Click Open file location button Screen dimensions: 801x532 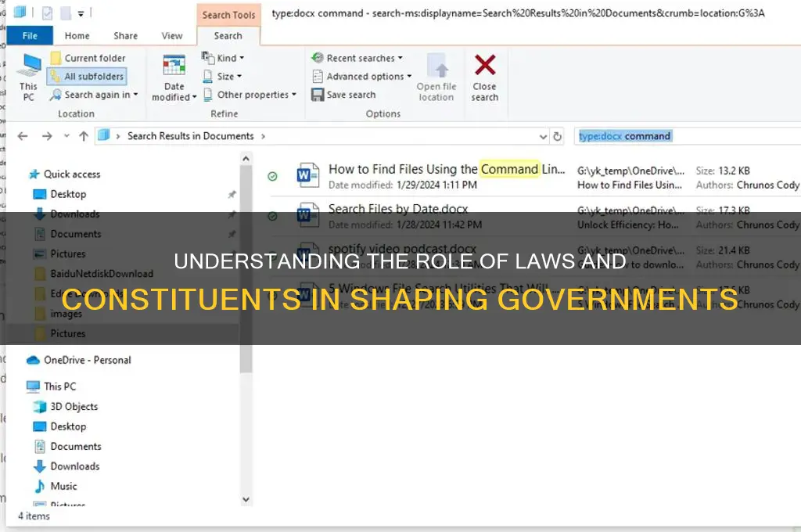click(x=436, y=77)
